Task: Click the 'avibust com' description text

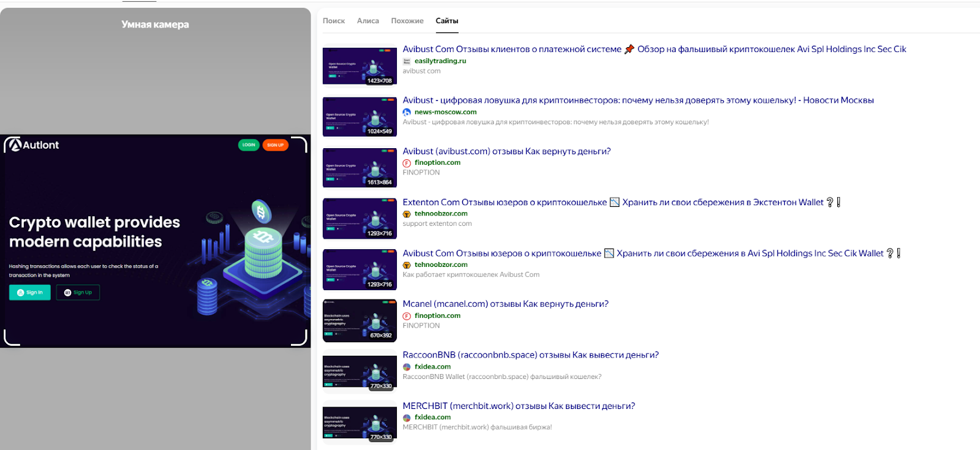Action: [421, 71]
